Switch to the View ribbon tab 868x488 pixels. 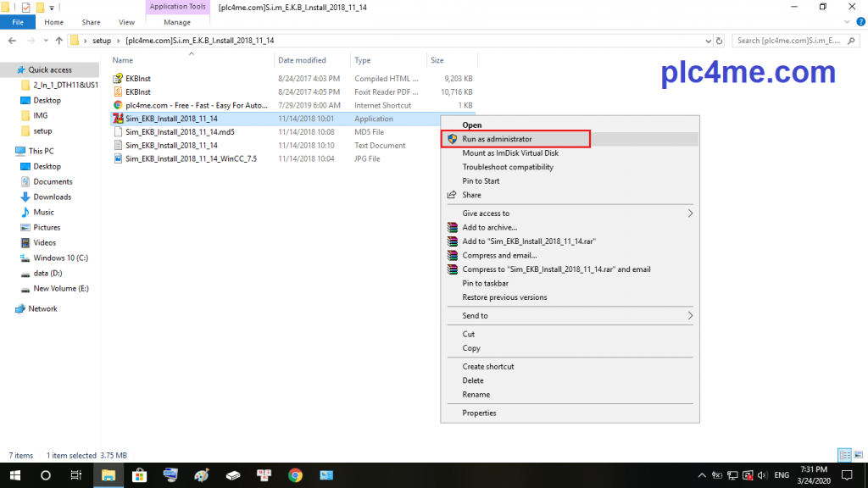point(126,22)
